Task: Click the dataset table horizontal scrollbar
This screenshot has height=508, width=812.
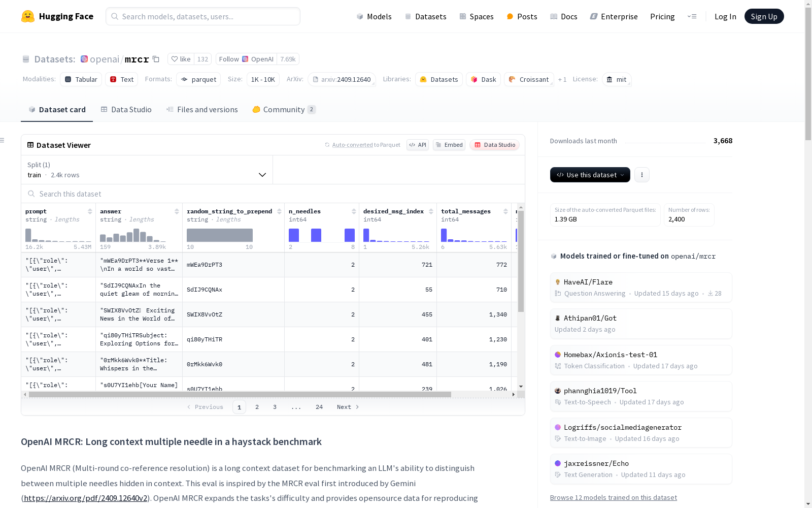Action: 240,394
